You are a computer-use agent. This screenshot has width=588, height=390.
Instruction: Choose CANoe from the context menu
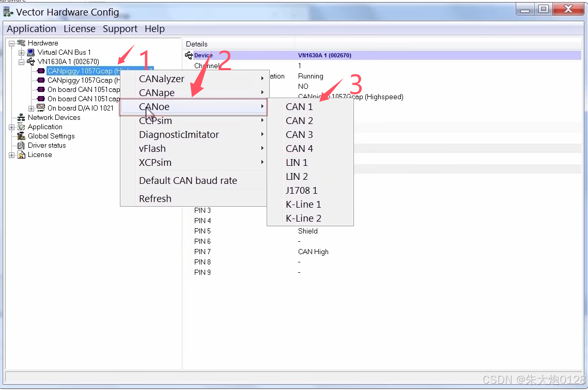[194, 107]
